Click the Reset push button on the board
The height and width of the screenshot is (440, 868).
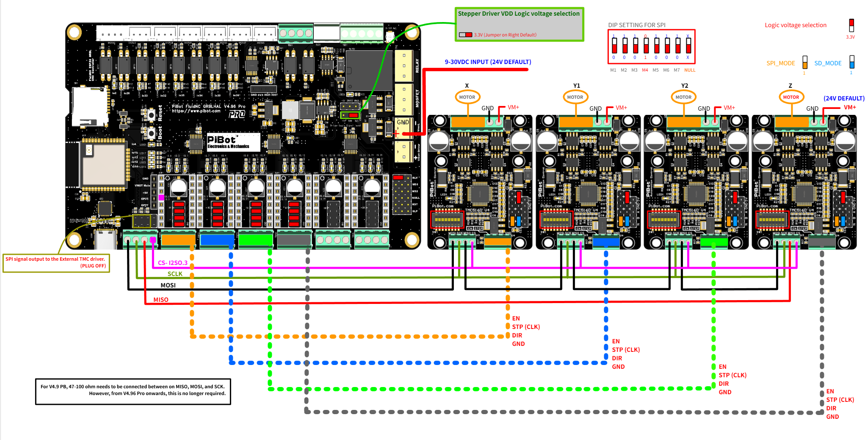click(151, 114)
